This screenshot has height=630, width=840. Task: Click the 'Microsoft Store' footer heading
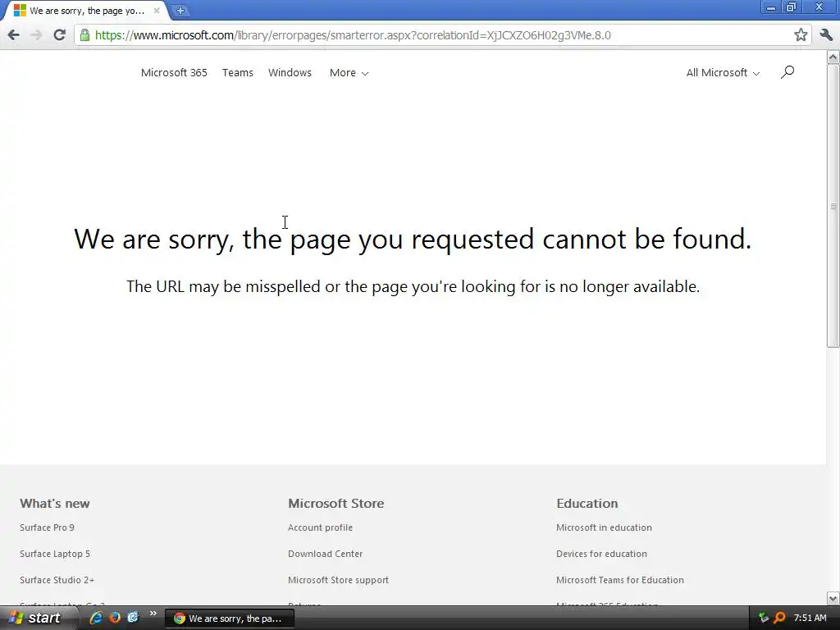pyautogui.click(x=336, y=504)
